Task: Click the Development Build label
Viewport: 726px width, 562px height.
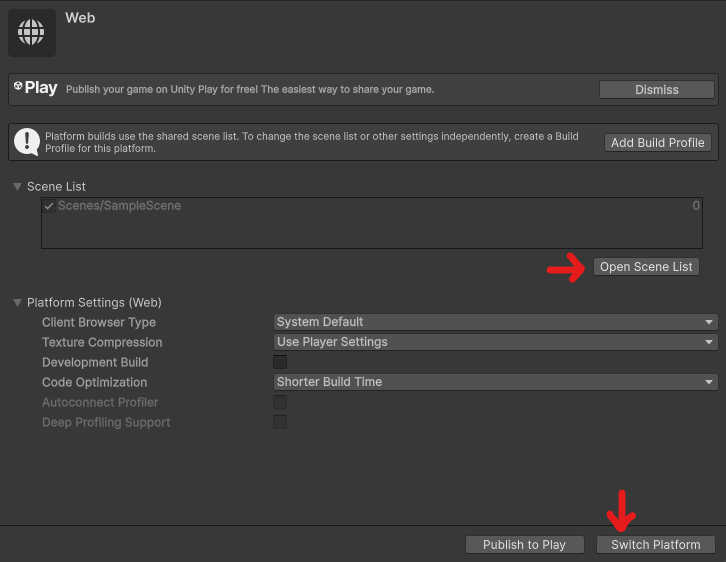Action: click(x=95, y=362)
